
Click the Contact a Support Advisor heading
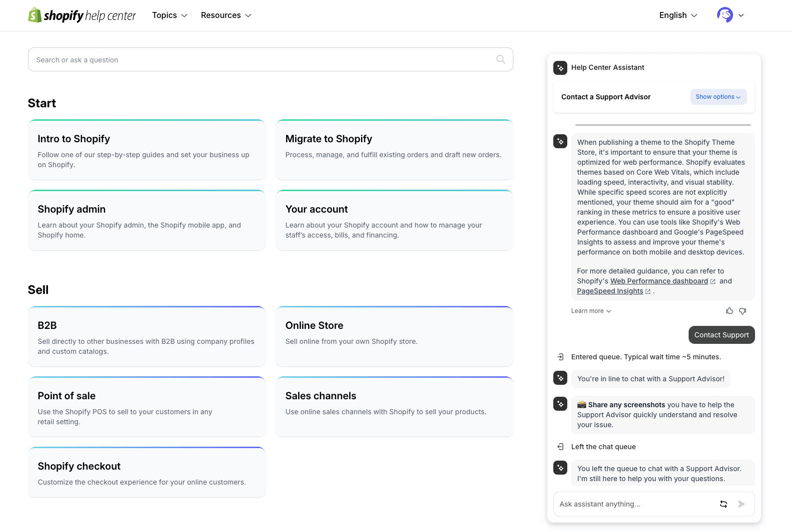[x=606, y=97]
